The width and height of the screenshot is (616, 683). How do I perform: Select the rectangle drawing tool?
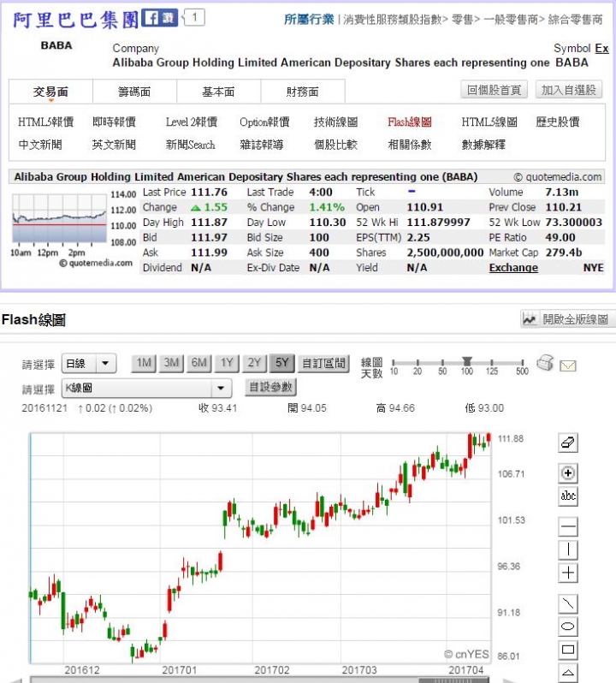[x=568, y=650]
